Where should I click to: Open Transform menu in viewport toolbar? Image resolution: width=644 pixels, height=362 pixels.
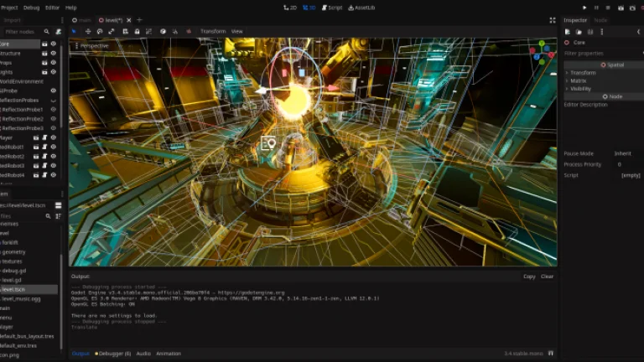click(x=213, y=31)
